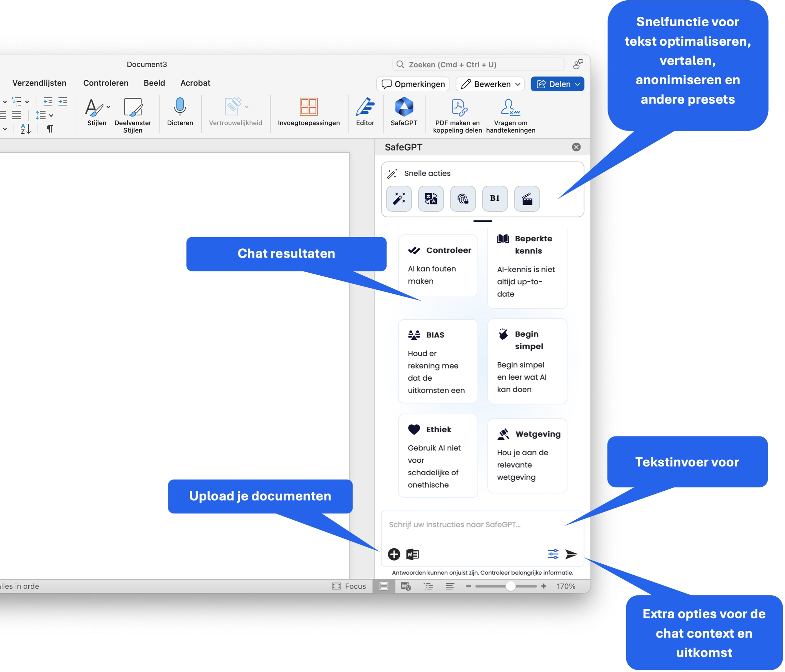Viewport: 785px width, 672px height.
Task: Click the Controleer tip card
Action: tap(438, 266)
